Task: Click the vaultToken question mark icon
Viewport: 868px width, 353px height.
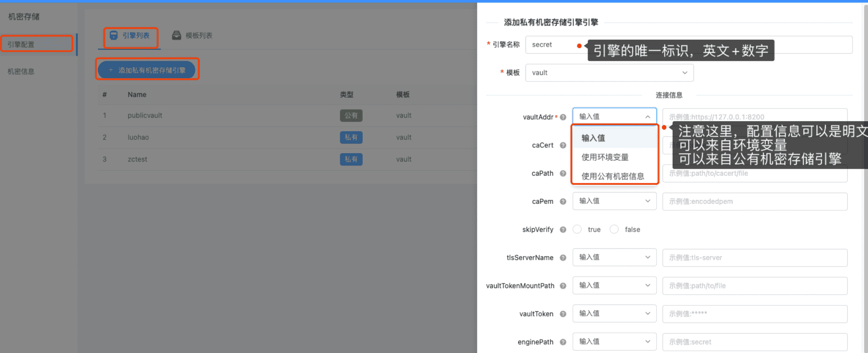Action: (563, 314)
